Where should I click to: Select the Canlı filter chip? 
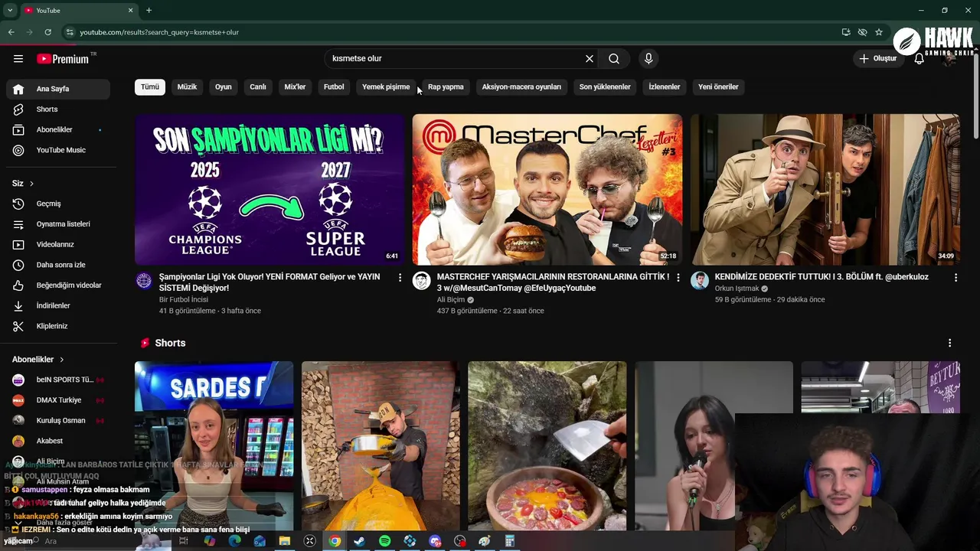click(x=258, y=87)
